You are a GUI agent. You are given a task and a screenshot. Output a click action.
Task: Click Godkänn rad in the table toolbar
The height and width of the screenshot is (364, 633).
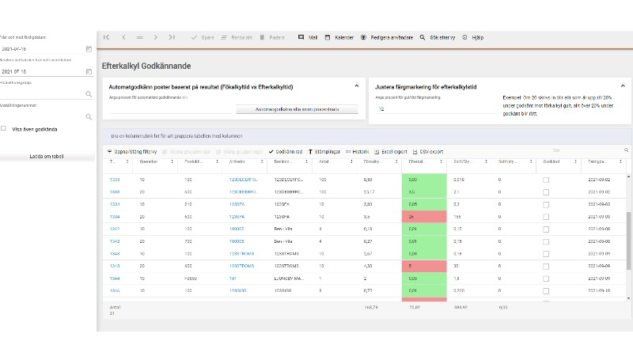[286, 152]
